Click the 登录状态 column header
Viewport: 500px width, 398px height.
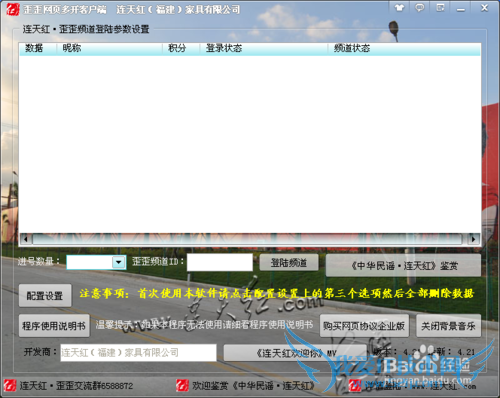264,48
